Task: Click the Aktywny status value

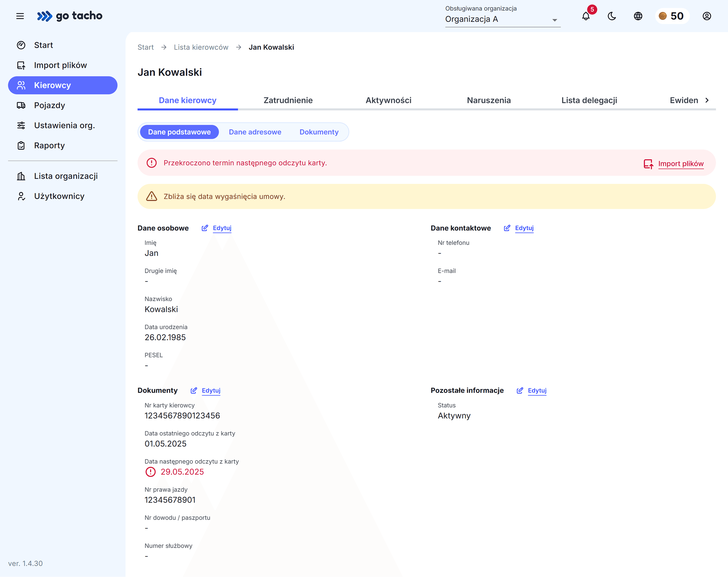Action: click(x=454, y=416)
